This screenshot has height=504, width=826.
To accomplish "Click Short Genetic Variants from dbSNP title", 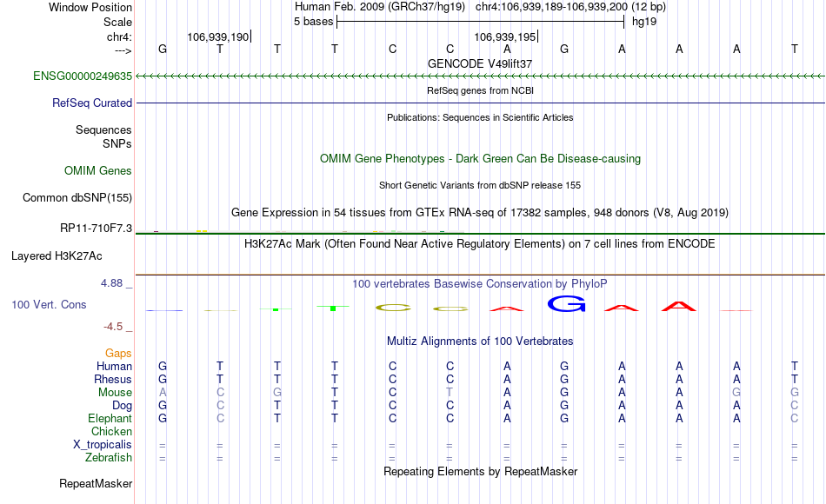I will [x=480, y=185].
